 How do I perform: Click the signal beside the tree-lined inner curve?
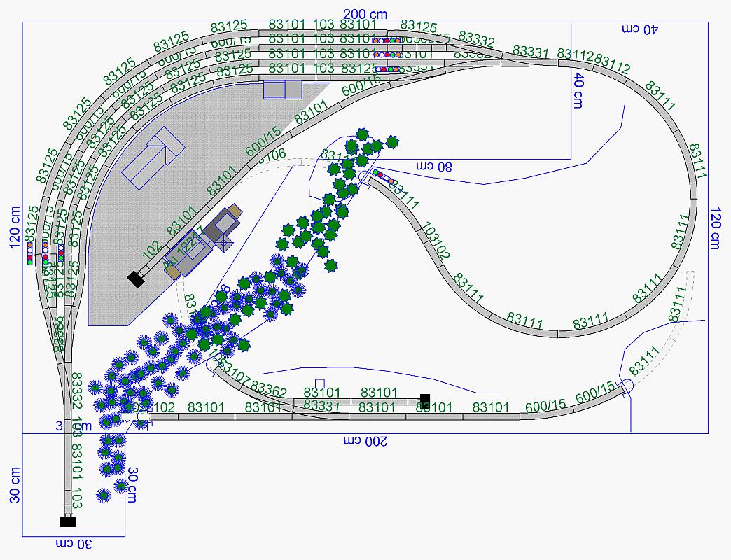(382, 176)
